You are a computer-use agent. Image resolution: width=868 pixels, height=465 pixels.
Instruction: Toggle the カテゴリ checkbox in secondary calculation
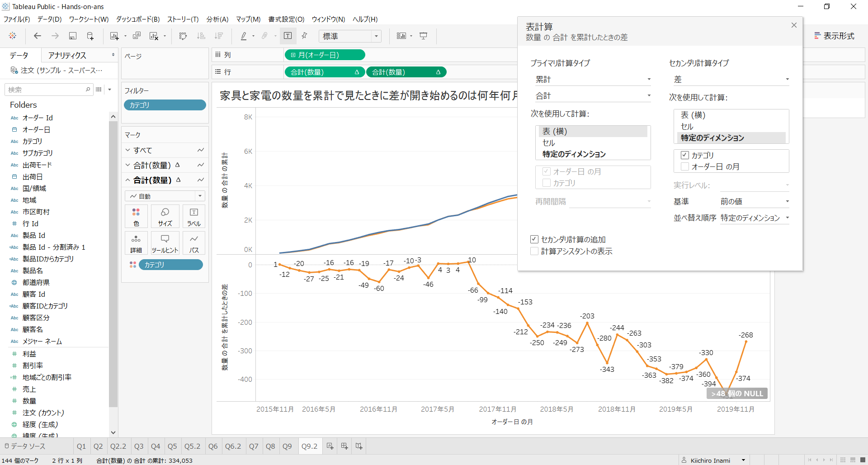click(685, 155)
